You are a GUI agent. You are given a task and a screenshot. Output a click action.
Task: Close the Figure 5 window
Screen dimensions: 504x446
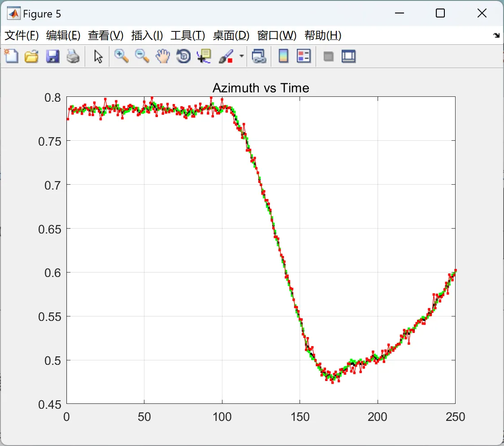(482, 13)
